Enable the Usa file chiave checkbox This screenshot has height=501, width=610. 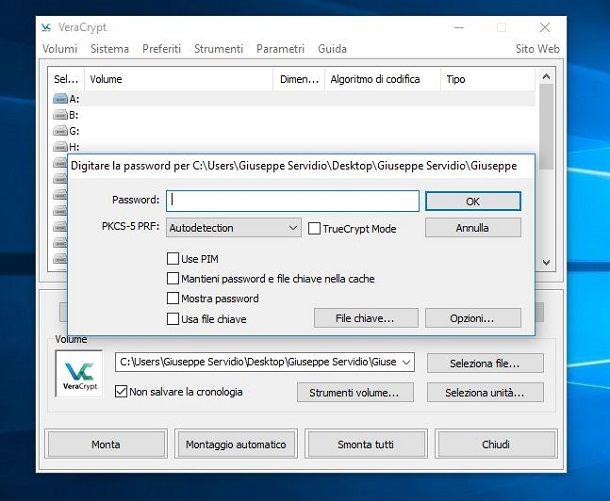(x=174, y=319)
